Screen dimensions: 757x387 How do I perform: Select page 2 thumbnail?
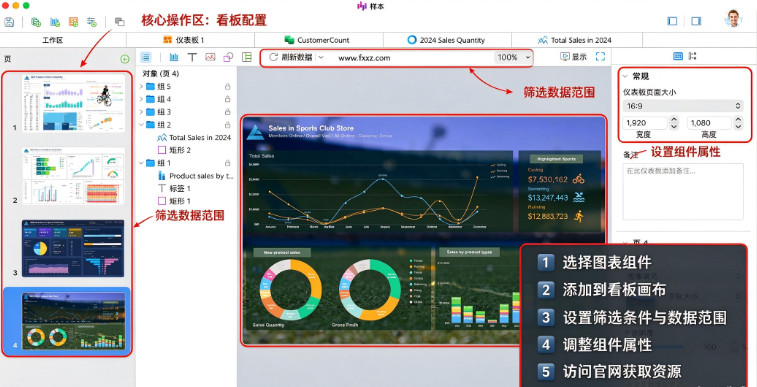click(73, 176)
